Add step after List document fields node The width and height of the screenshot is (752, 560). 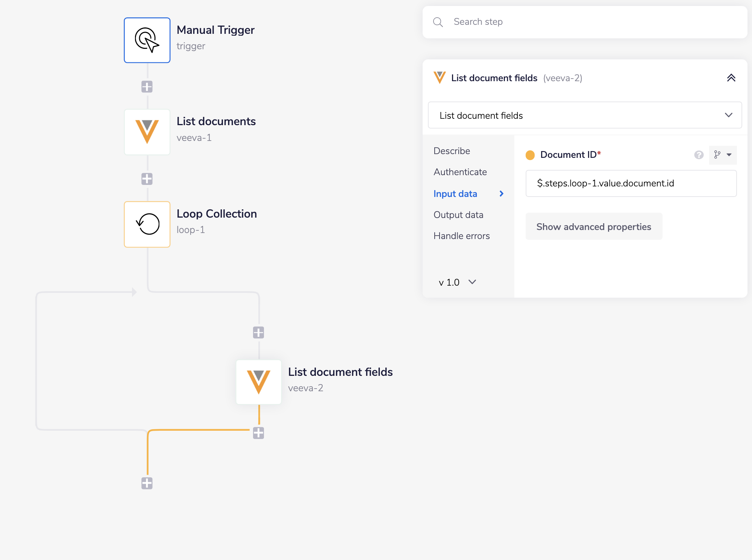258,433
